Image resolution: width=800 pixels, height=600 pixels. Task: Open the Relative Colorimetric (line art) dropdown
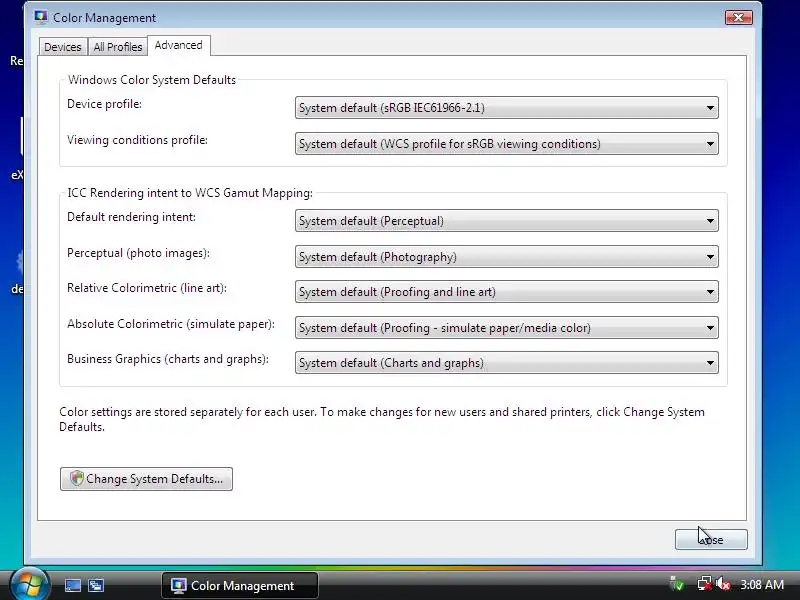tap(507, 292)
